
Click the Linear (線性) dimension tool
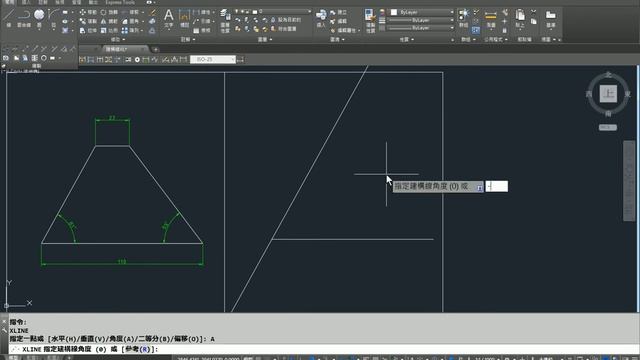pos(202,12)
